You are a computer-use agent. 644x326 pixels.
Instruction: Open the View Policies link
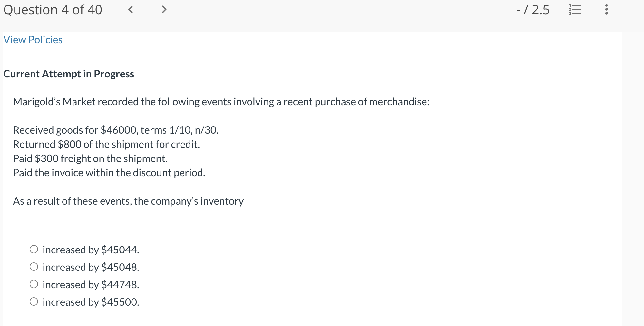click(x=33, y=40)
